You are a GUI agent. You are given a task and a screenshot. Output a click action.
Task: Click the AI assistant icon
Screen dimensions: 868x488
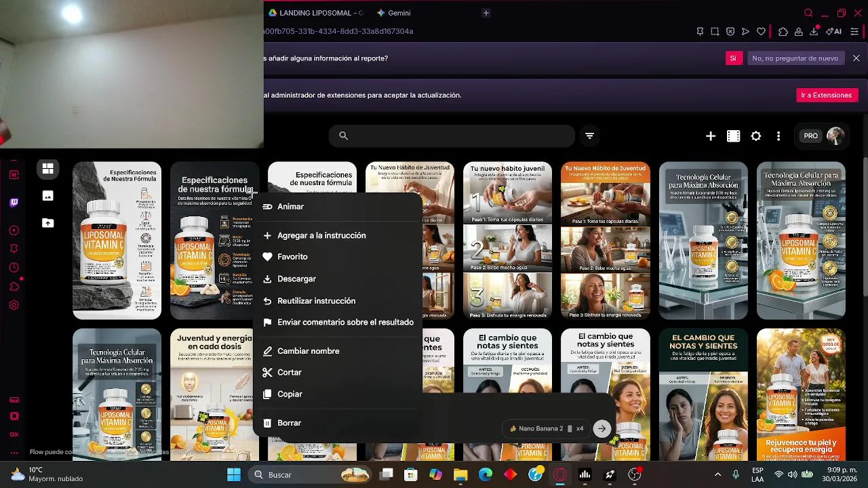[x=834, y=31]
